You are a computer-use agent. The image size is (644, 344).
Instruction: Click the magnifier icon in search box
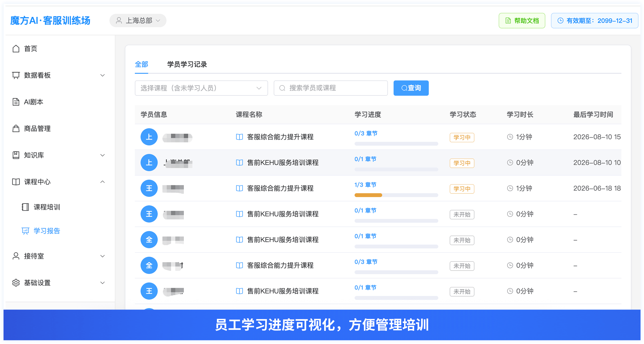click(282, 88)
